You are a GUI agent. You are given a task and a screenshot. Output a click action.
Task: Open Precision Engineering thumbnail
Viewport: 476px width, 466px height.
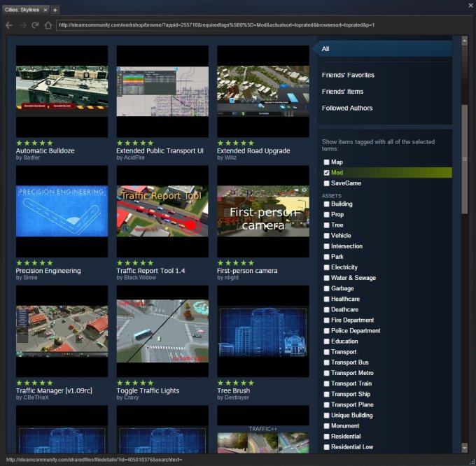tap(62, 211)
